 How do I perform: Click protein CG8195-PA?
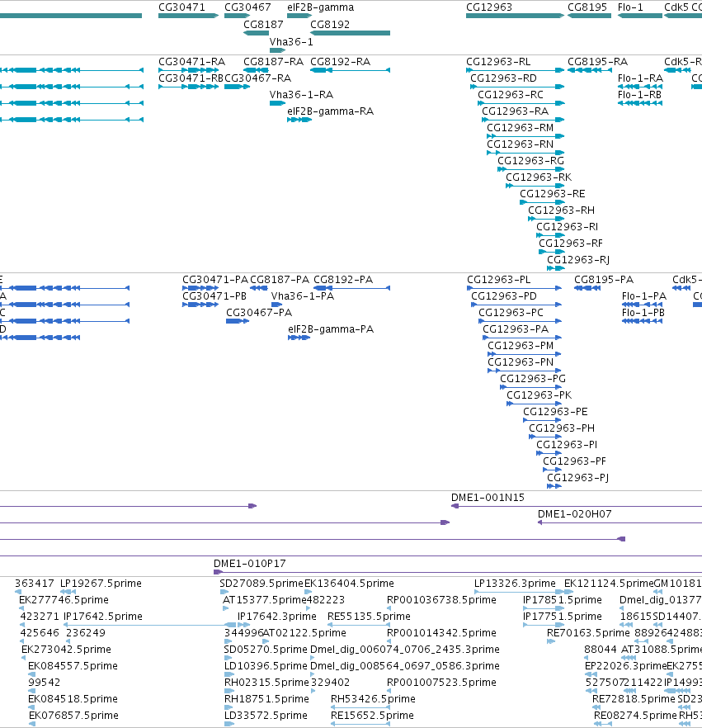tap(604, 280)
